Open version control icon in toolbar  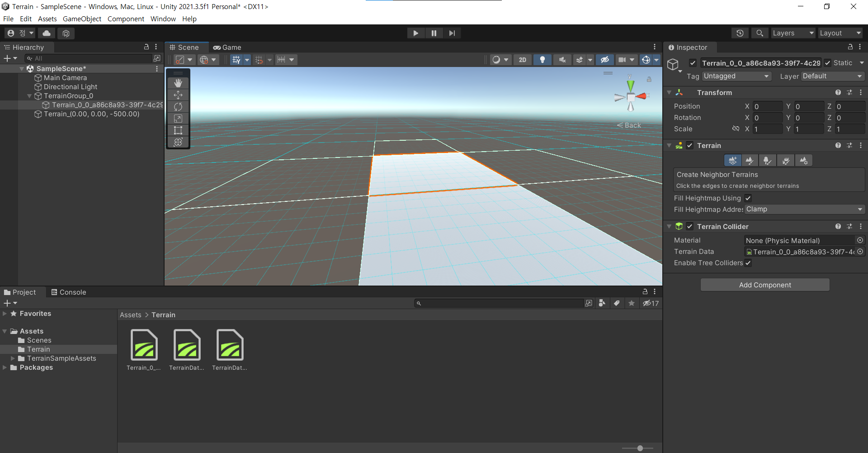[x=66, y=33]
